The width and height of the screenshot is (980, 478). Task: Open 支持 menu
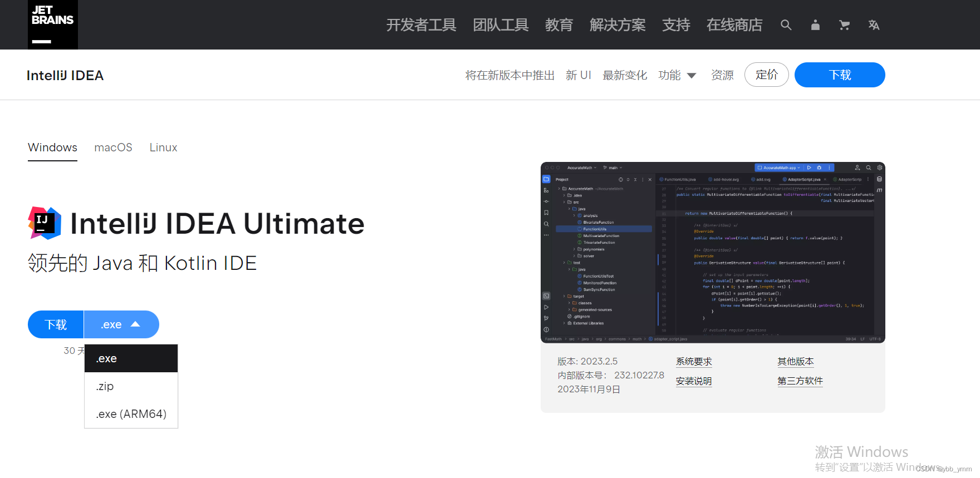click(676, 25)
